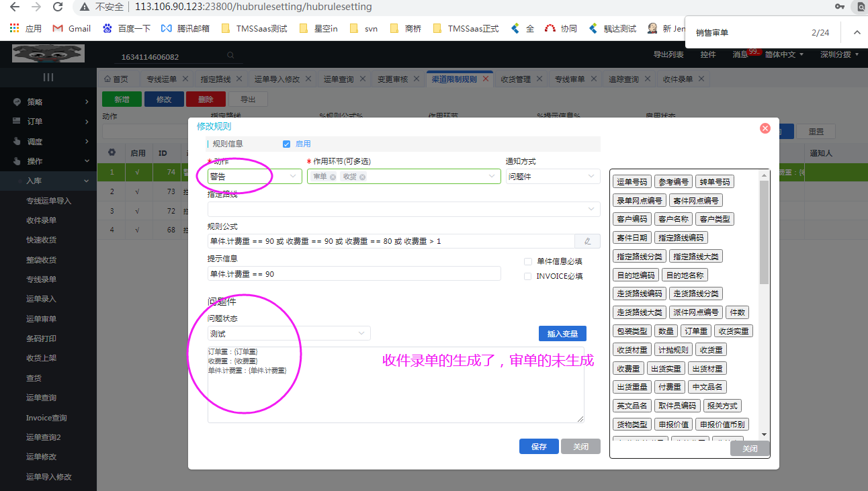The width and height of the screenshot is (868, 491).
Task: Click the 重置 button behind the dialog
Action: pyautogui.click(x=816, y=132)
